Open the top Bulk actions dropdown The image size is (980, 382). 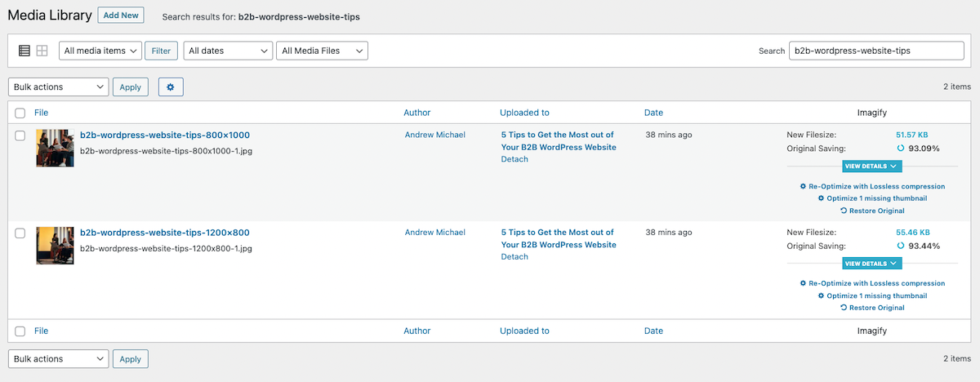click(58, 87)
